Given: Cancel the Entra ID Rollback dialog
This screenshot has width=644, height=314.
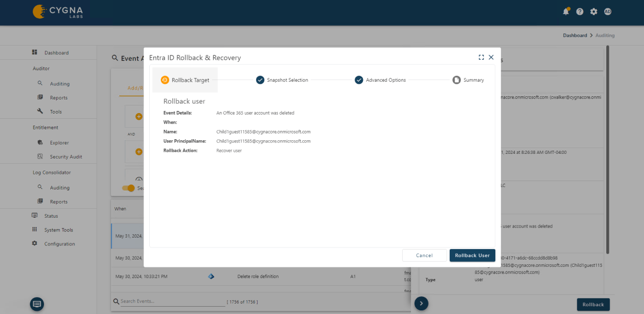Looking at the screenshot, I should (x=424, y=255).
